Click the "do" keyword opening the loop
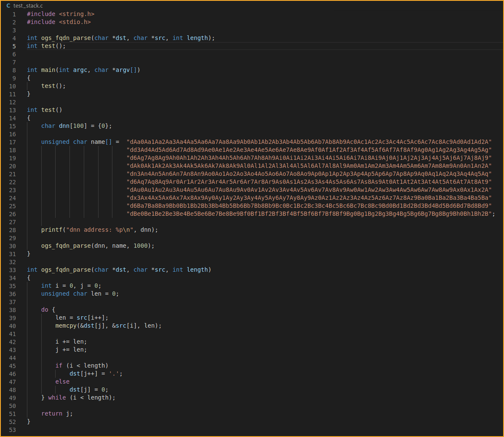The width and height of the screenshot is (504, 437). click(x=45, y=310)
